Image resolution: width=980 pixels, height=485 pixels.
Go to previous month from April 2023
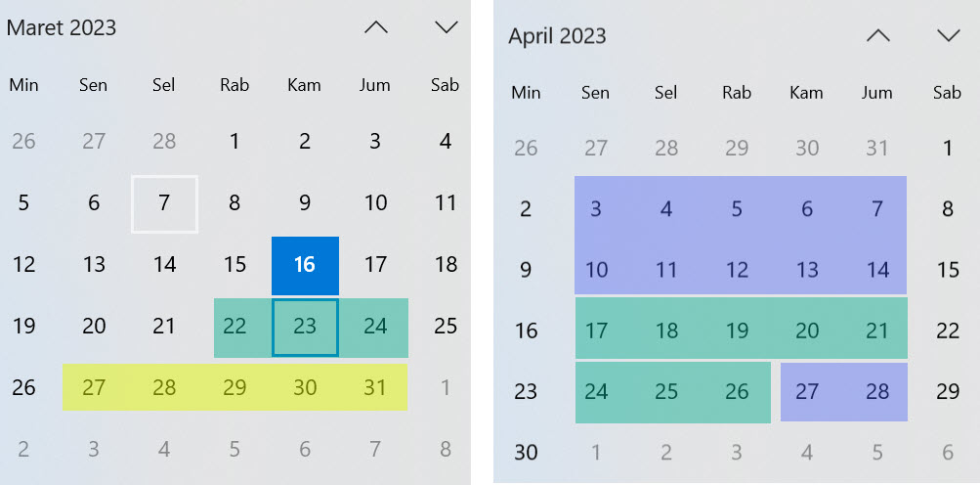[x=878, y=36]
